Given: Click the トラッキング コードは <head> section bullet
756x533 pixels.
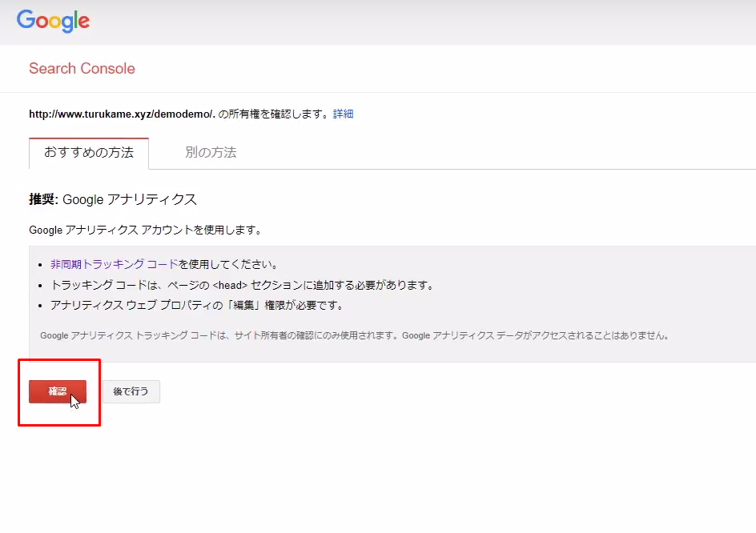Looking at the screenshot, I should coord(243,285).
